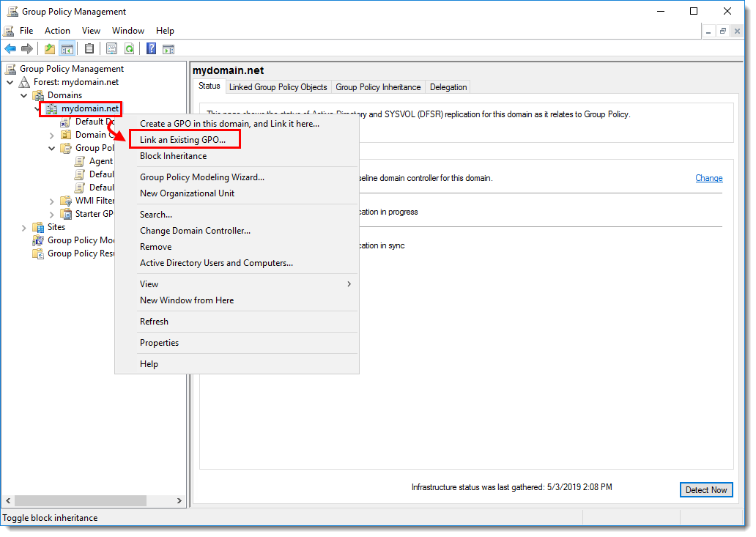
Task: Click the Up One Level folder icon
Action: 49,49
